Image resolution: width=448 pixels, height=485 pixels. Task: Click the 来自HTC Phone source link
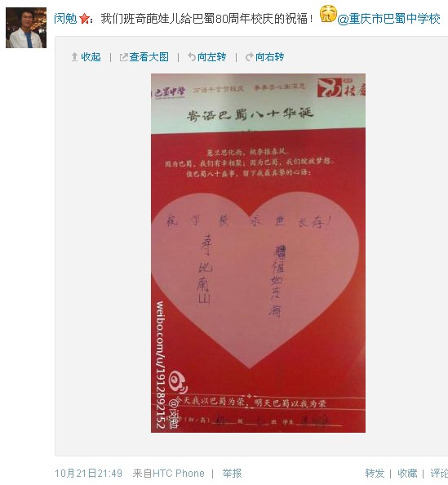point(168,474)
